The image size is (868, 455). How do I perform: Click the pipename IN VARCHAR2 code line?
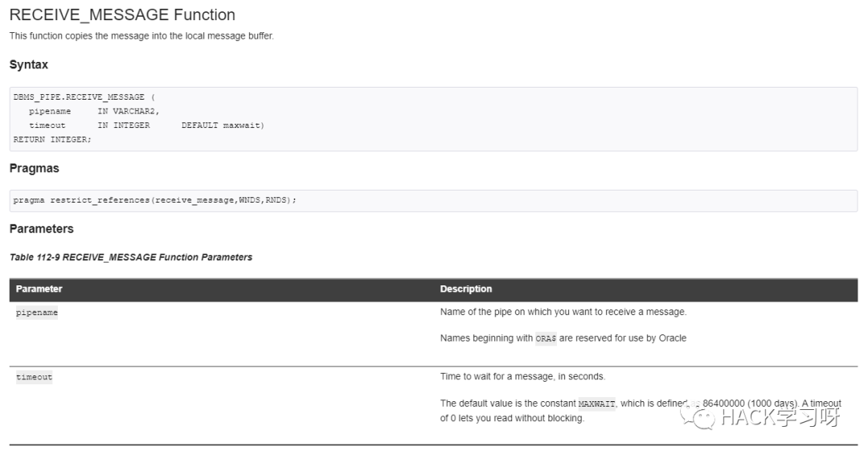pyautogui.click(x=94, y=112)
